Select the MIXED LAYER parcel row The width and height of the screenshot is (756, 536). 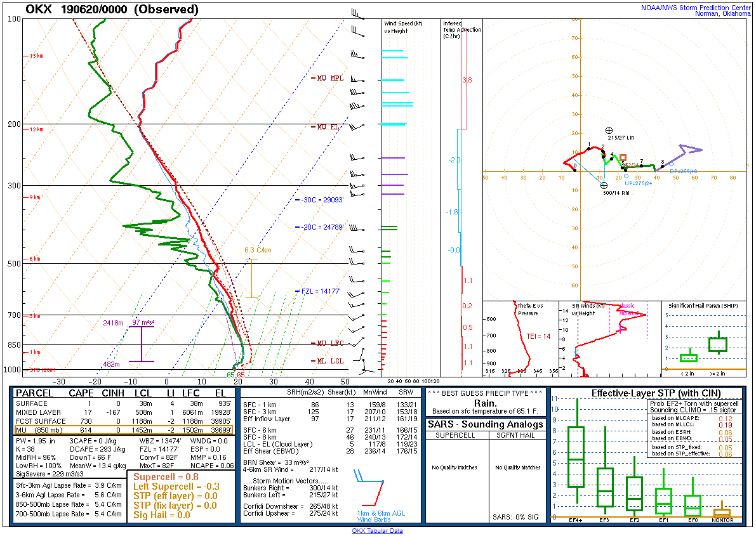pyautogui.click(x=123, y=412)
